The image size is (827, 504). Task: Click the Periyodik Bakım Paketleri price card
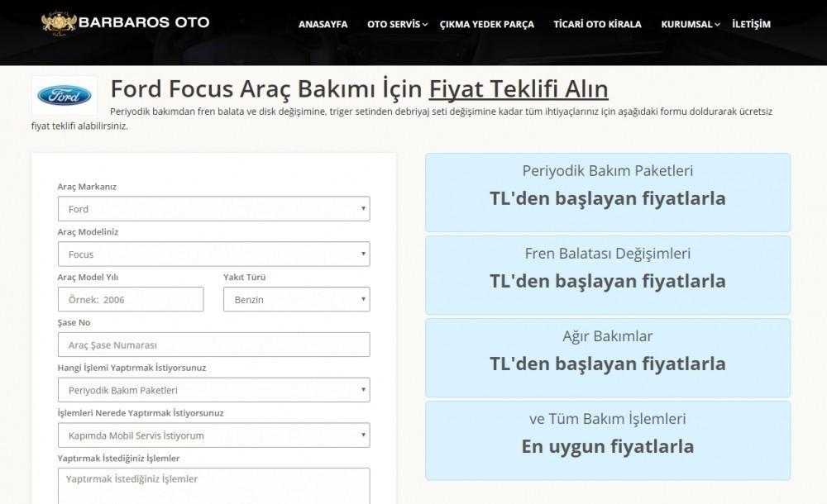click(608, 193)
